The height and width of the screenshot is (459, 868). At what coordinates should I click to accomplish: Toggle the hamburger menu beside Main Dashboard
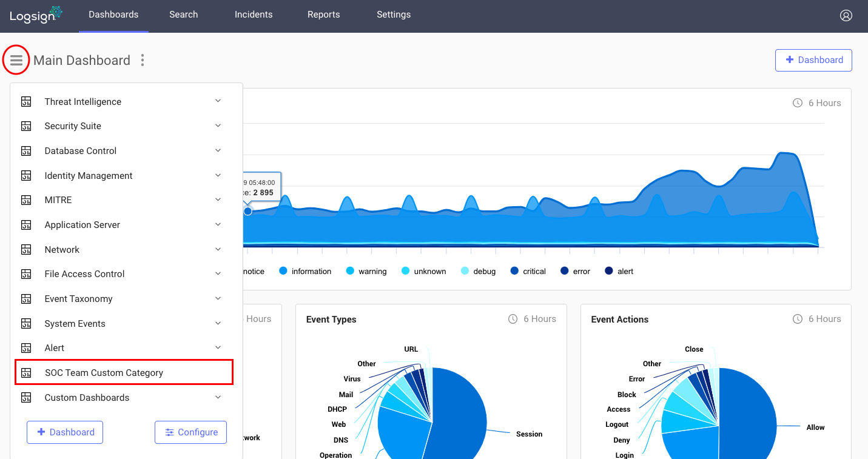point(16,60)
